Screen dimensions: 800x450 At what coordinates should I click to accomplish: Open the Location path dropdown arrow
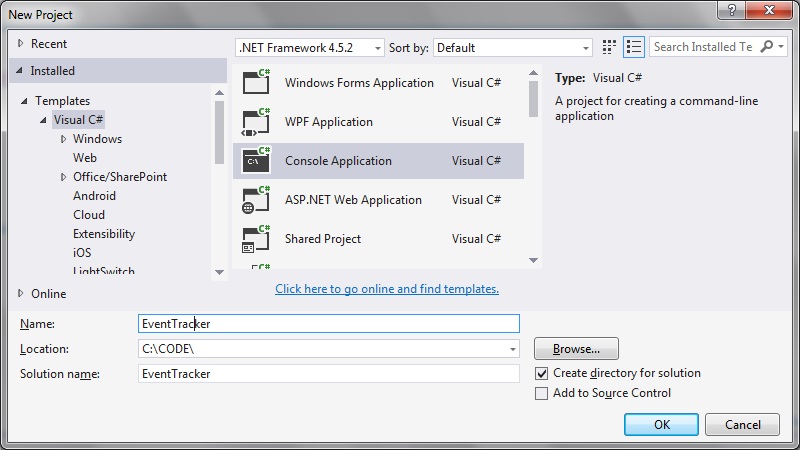(x=512, y=349)
